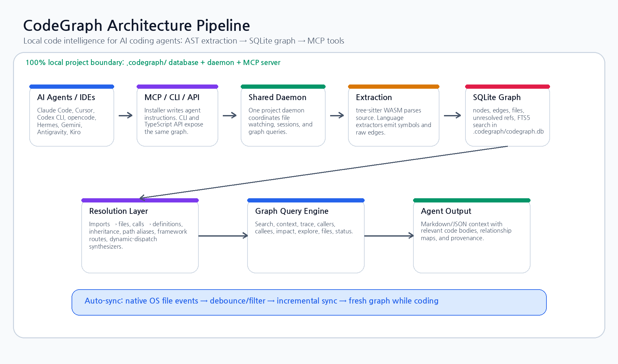Click the green color bar above Agent Output
Image resolution: width=618 pixels, height=364 pixels.
tap(472, 200)
